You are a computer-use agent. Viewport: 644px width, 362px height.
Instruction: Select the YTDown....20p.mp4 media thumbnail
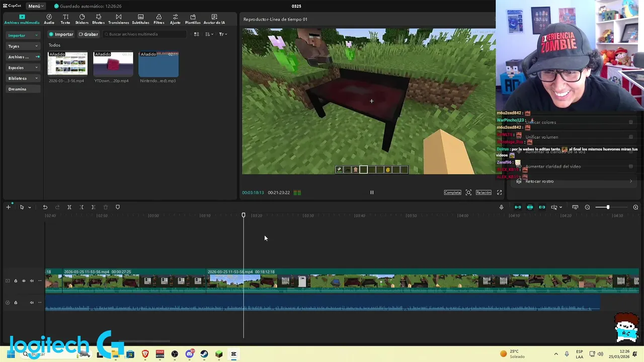[113, 64]
